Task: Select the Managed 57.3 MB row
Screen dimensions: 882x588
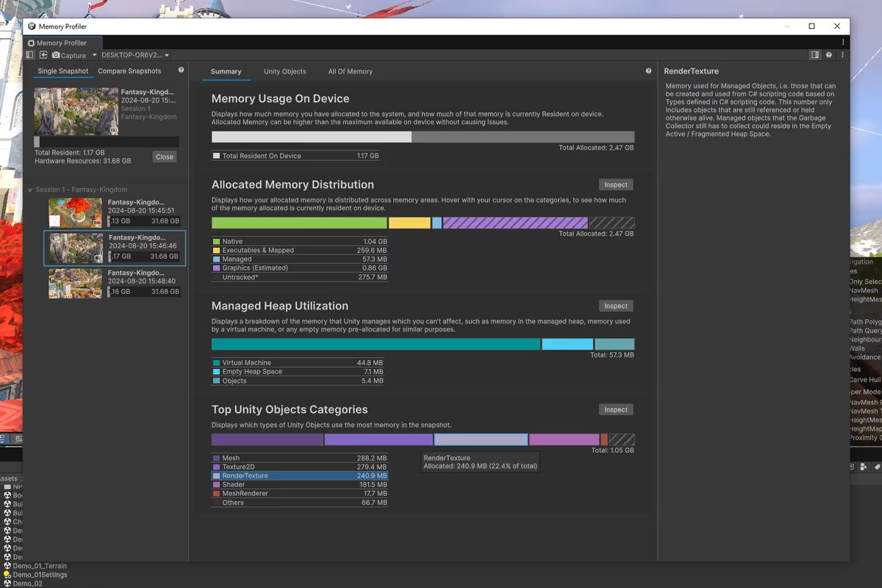Action: 299,259
